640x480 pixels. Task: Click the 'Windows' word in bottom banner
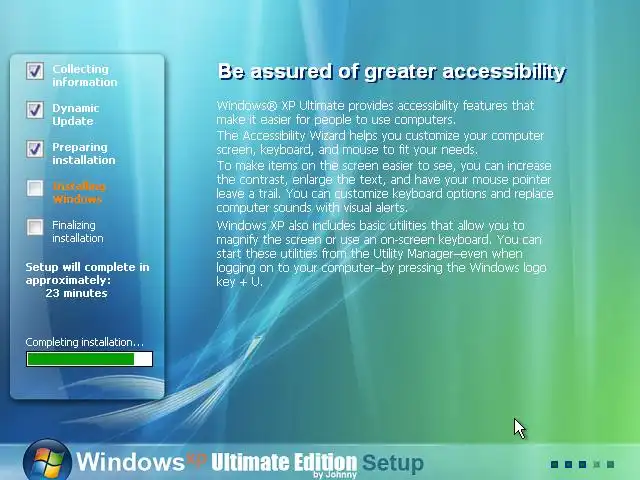point(130,462)
